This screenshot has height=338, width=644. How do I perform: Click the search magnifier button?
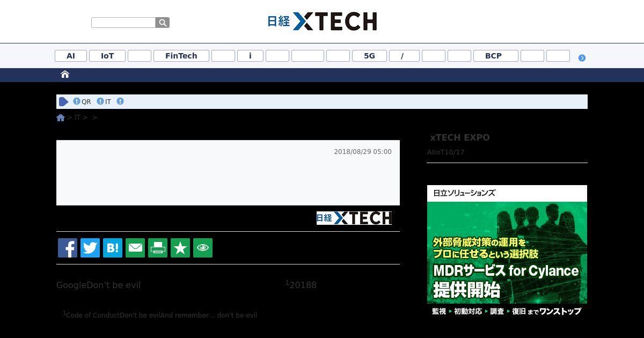click(163, 23)
